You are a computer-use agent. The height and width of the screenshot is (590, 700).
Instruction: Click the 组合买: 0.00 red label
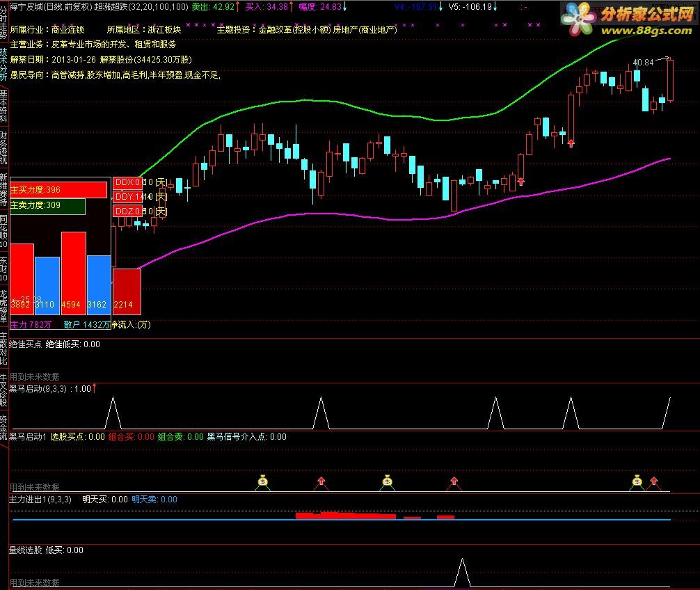click(132, 436)
